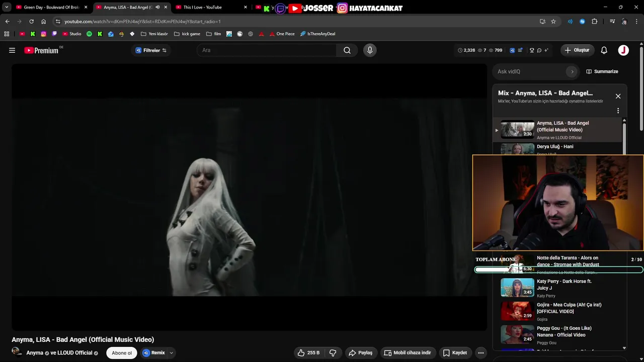The height and width of the screenshot is (362, 644).
Task: Open vidIQ trophy icon
Action: tap(532, 50)
